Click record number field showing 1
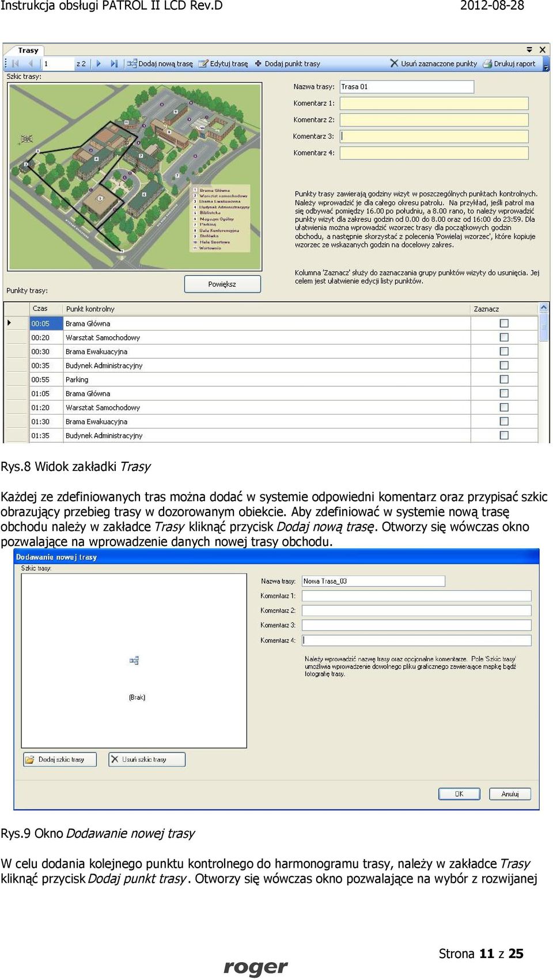The image size is (553, 980). 58,64
